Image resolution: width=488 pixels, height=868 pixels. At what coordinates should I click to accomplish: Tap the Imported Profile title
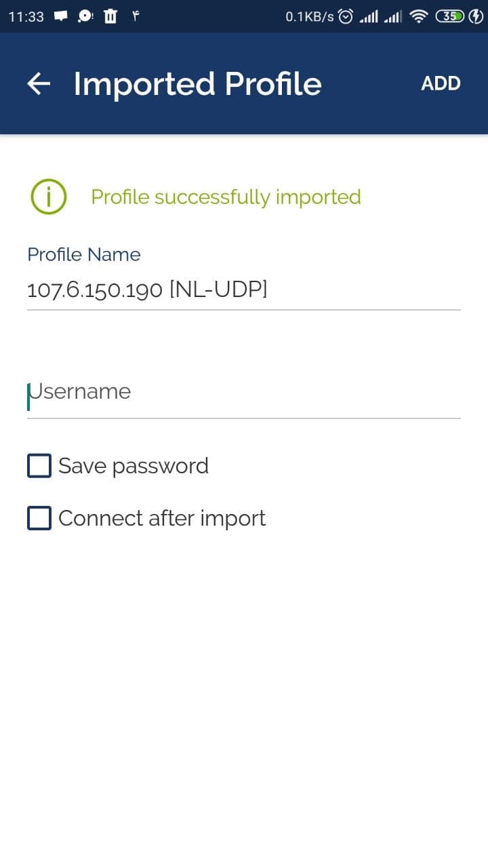[x=197, y=83]
